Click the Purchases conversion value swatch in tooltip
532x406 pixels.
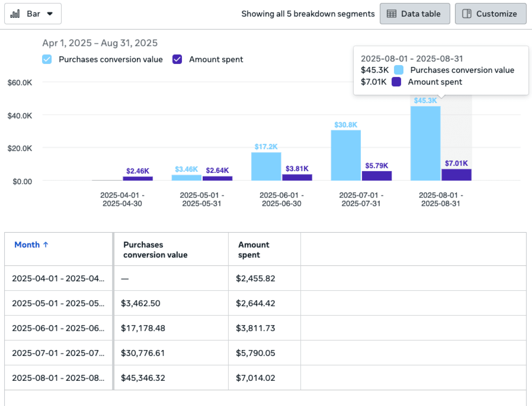(398, 70)
